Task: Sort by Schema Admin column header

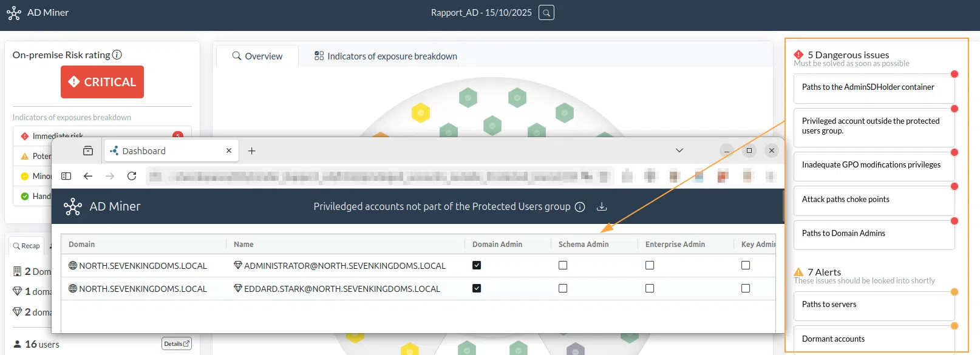Action: click(584, 244)
